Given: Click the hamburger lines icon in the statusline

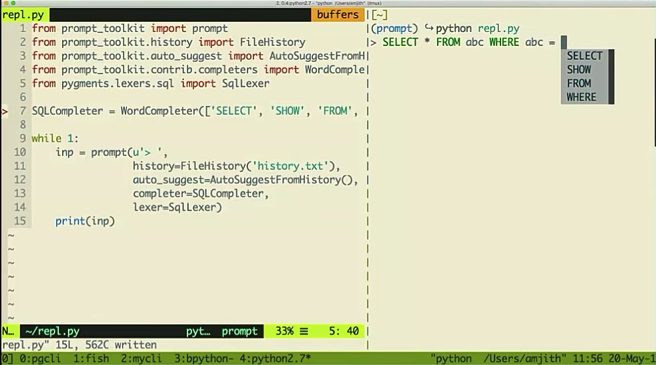Looking at the screenshot, I should click(x=304, y=332).
